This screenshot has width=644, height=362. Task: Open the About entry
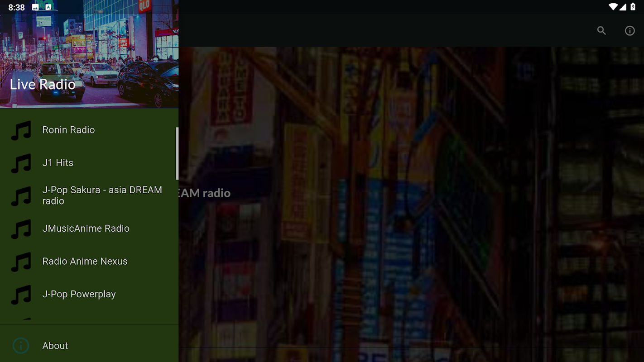coord(89,346)
